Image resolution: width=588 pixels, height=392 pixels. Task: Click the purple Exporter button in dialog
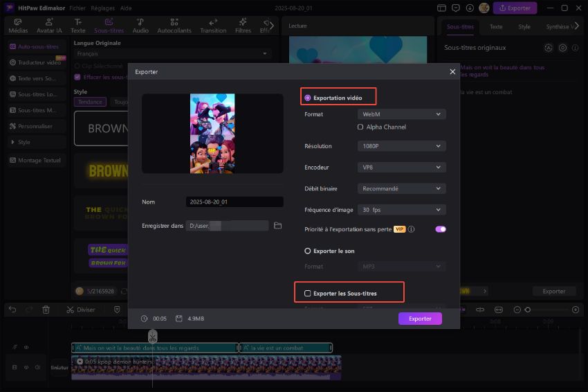tap(420, 319)
